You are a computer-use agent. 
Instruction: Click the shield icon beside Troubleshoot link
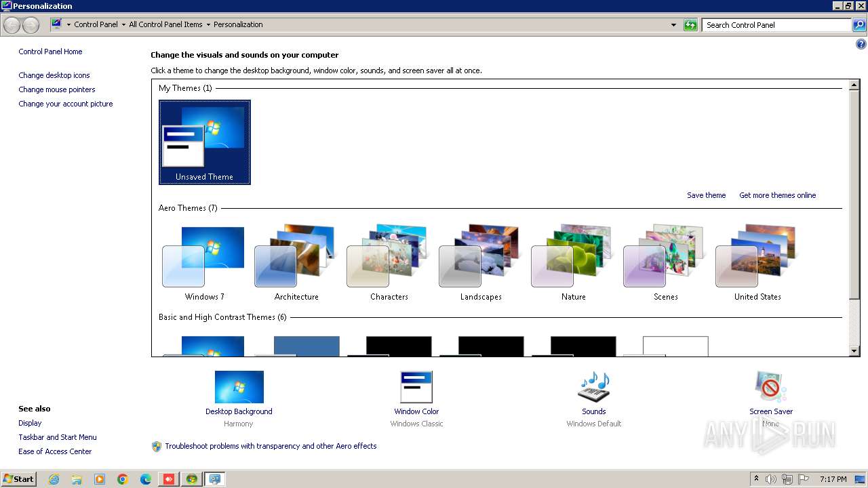157,446
